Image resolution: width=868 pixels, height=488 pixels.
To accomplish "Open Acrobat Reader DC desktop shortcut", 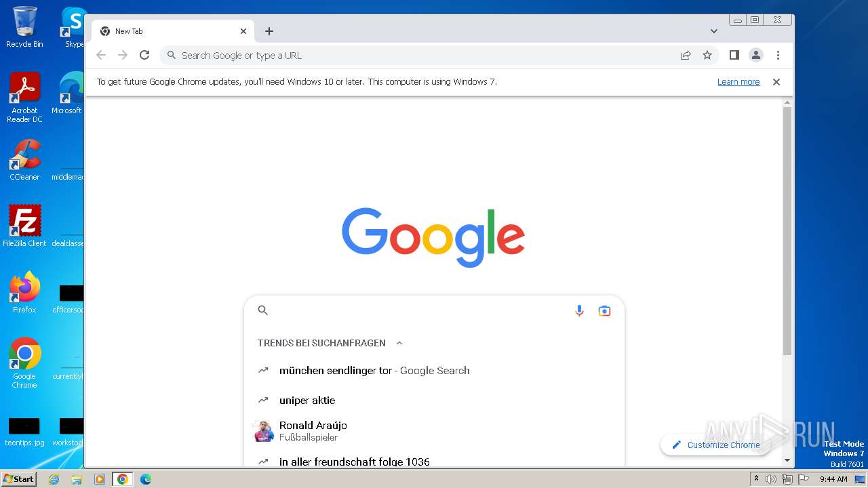I will (x=24, y=98).
